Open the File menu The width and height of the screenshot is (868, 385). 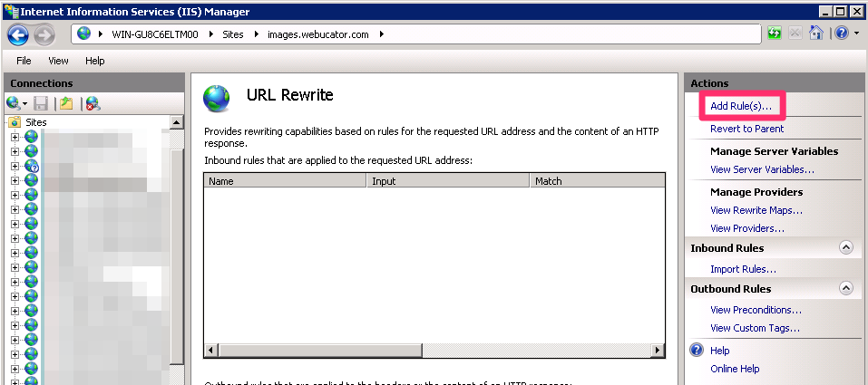pos(24,61)
